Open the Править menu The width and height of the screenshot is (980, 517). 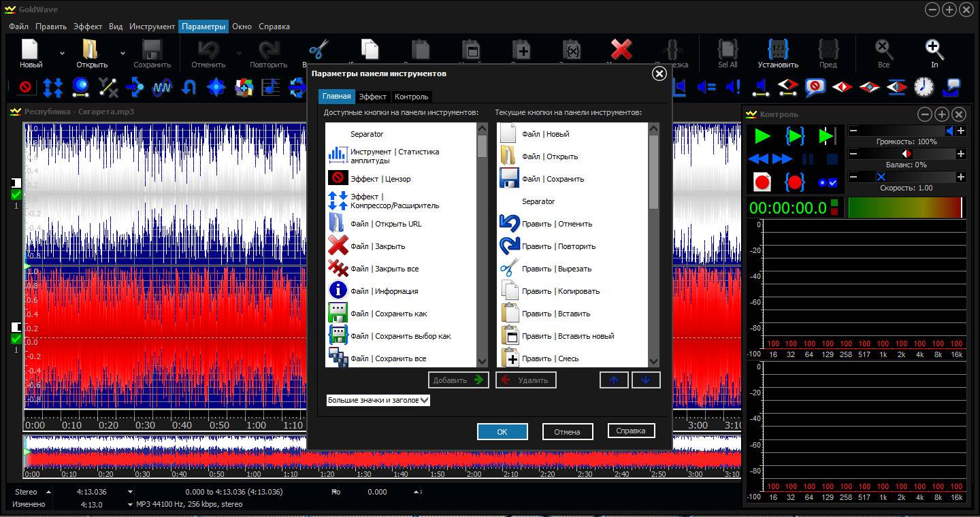click(51, 27)
